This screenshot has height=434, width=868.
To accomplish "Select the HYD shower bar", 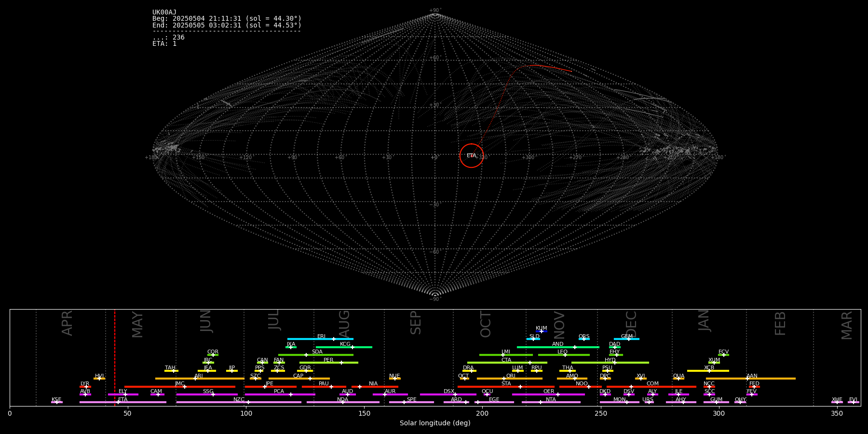I will (610, 363).
